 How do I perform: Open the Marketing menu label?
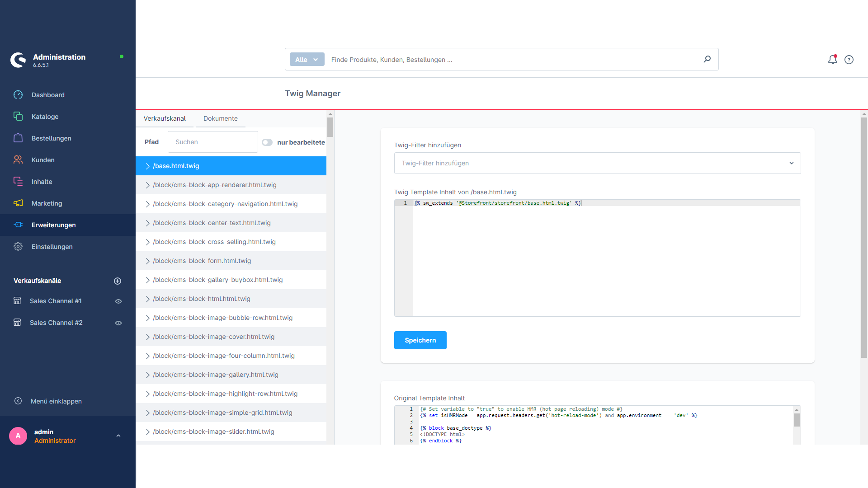[x=47, y=203]
